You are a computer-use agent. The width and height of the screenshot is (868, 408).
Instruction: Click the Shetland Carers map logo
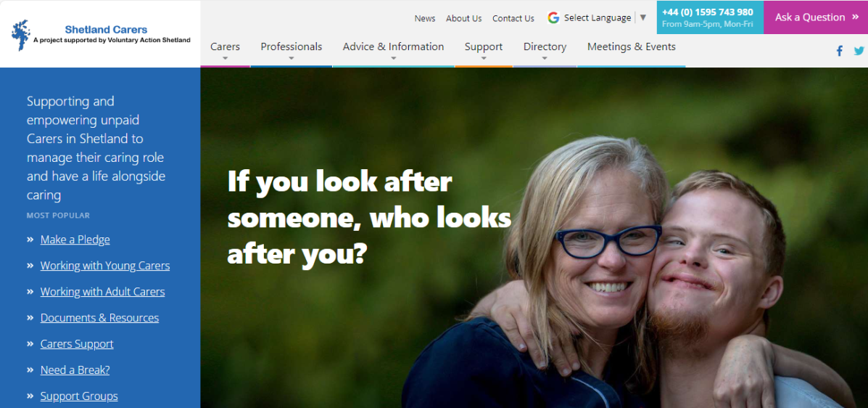[x=21, y=35]
